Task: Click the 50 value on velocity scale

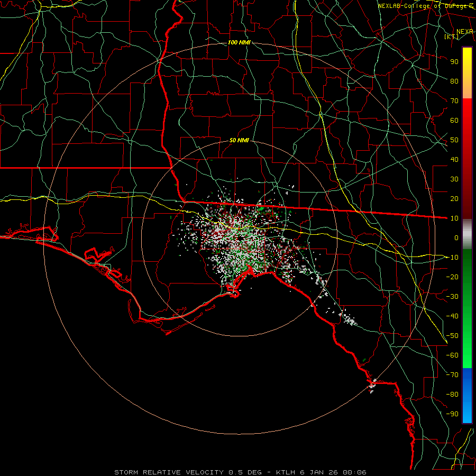Action: pos(454,140)
